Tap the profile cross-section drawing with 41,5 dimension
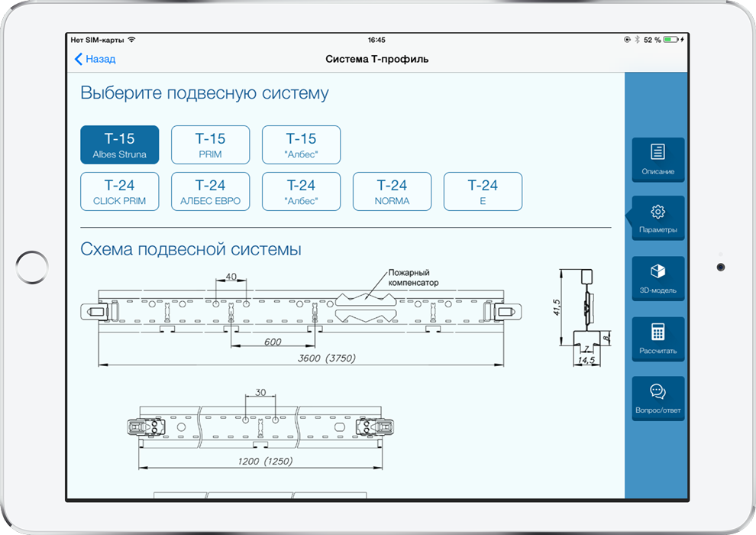This screenshot has width=756, height=535. [584, 313]
